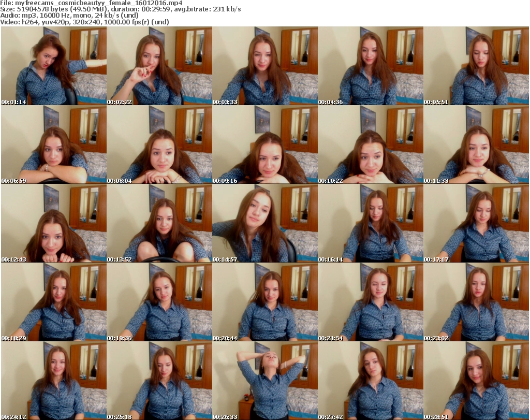This screenshot has width=530, height=420.
Task: Select the thumbnail stamped 00:17:17
Action: pyautogui.click(x=476, y=224)
